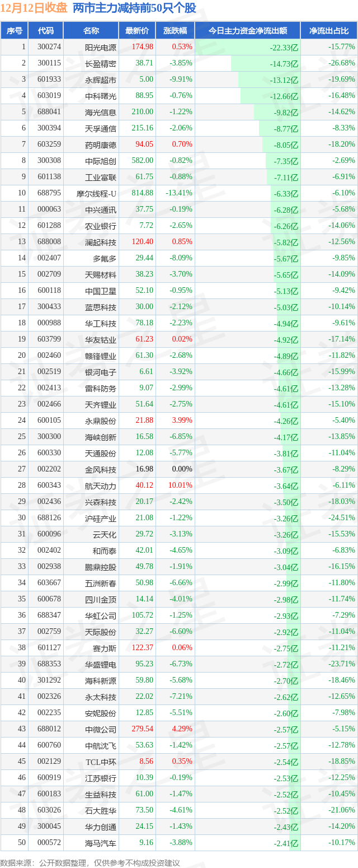The image size is (358, 868).
Task: Click the 代码 column header
Action: pos(45,31)
